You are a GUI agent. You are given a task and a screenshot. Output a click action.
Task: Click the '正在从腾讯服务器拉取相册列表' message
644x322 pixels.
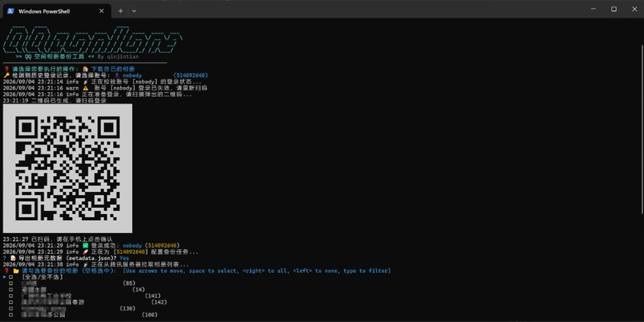click(140, 264)
